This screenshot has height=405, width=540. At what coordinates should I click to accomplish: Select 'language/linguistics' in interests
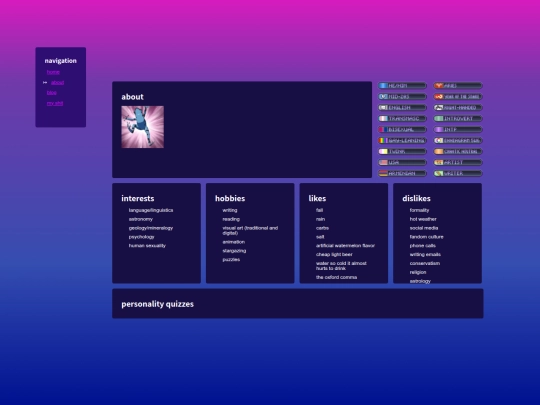[151, 210]
